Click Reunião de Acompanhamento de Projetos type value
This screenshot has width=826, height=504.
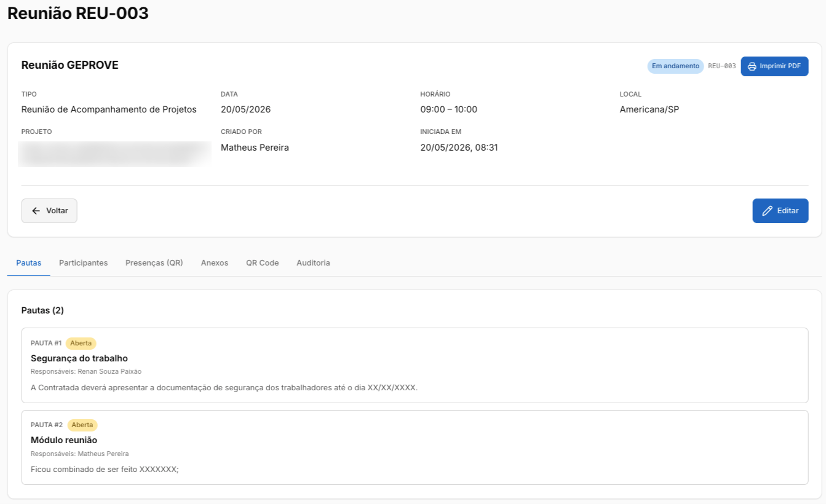pyautogui.click(x=109, y=110)
